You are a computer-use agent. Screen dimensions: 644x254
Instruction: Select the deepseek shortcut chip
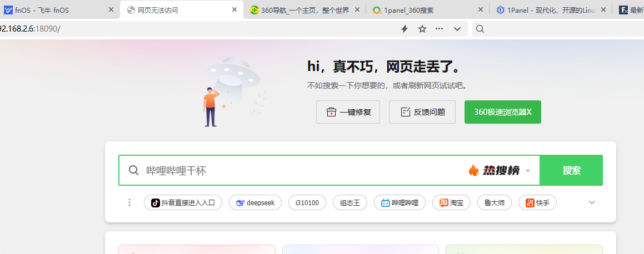pos(256,202)
